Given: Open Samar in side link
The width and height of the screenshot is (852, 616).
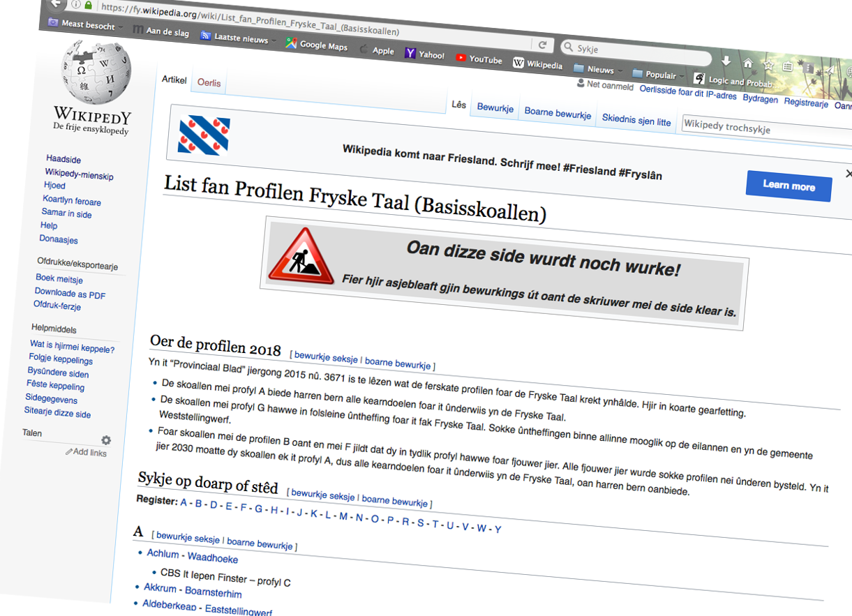Looking at the screenshot, I should coord(66,213).
